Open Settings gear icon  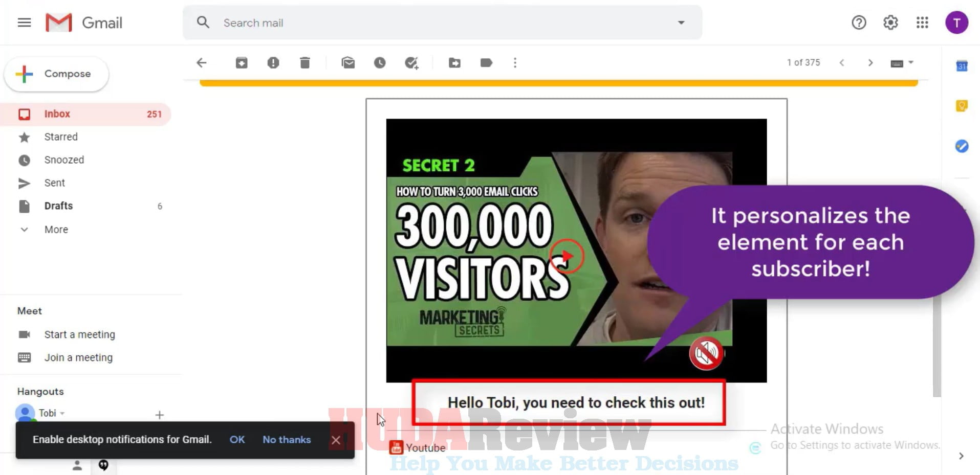pyautogui.click(x=890, y=22)
